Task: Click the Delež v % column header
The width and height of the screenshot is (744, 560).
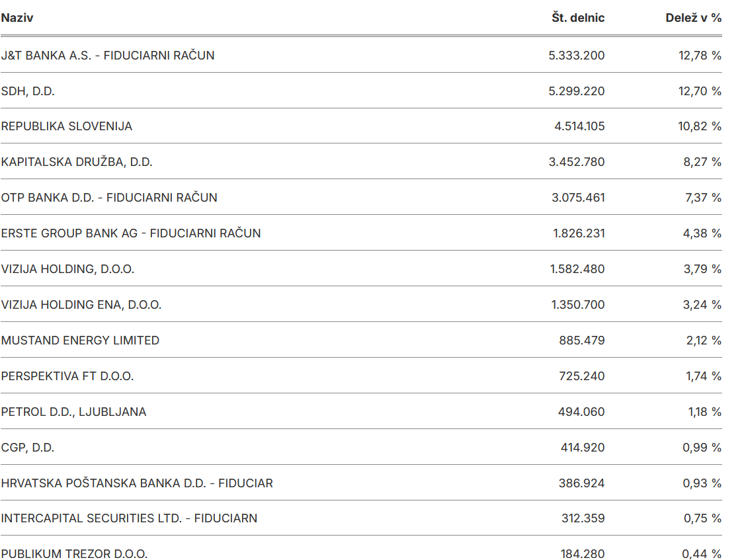Action: (x=693, y=18)
